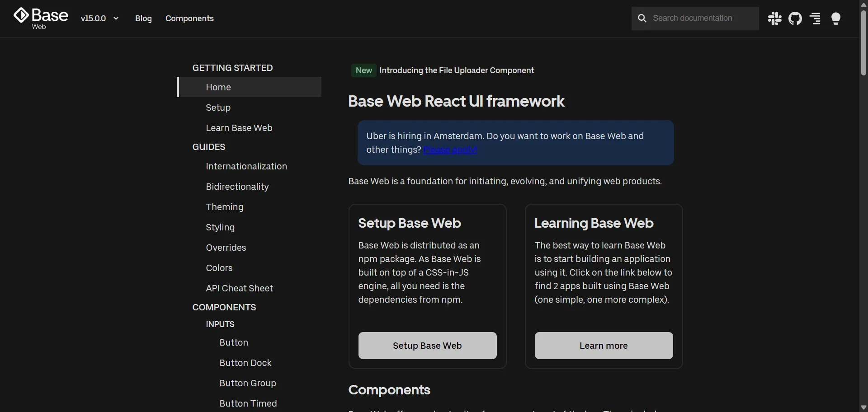Screen dimensions: 868x412
Task: Open Introducing the File Uploader Component link
Action: coord(457,70)
